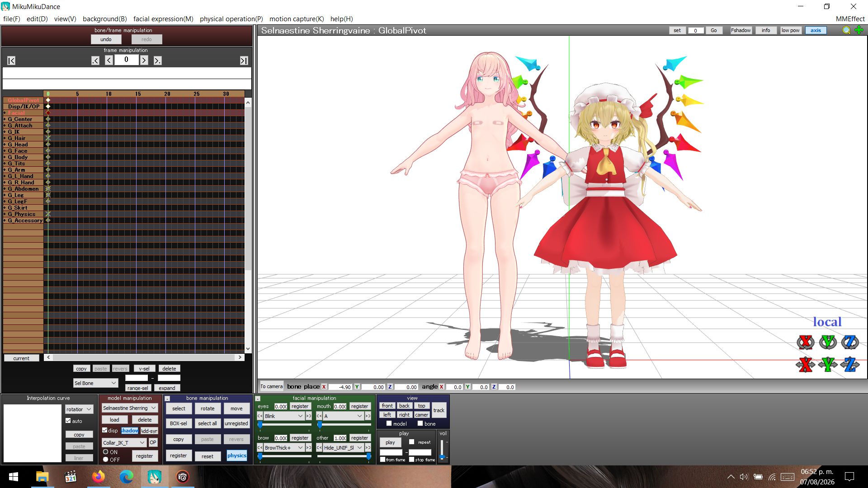Select the ON radio button
Image resolution: width=868 pixels, height=488 pixels.
(106, 452)
